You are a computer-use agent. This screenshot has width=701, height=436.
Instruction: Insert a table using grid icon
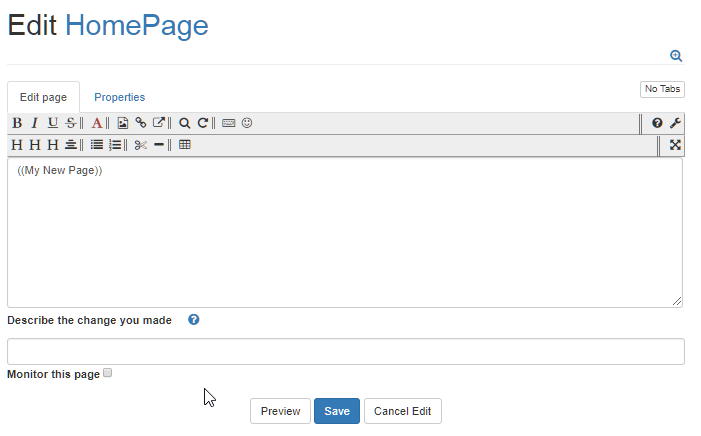click(x=185, y=145)
